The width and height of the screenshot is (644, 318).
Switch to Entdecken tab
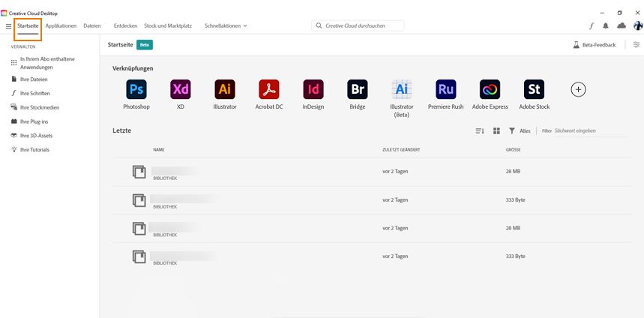pos(126,25)
